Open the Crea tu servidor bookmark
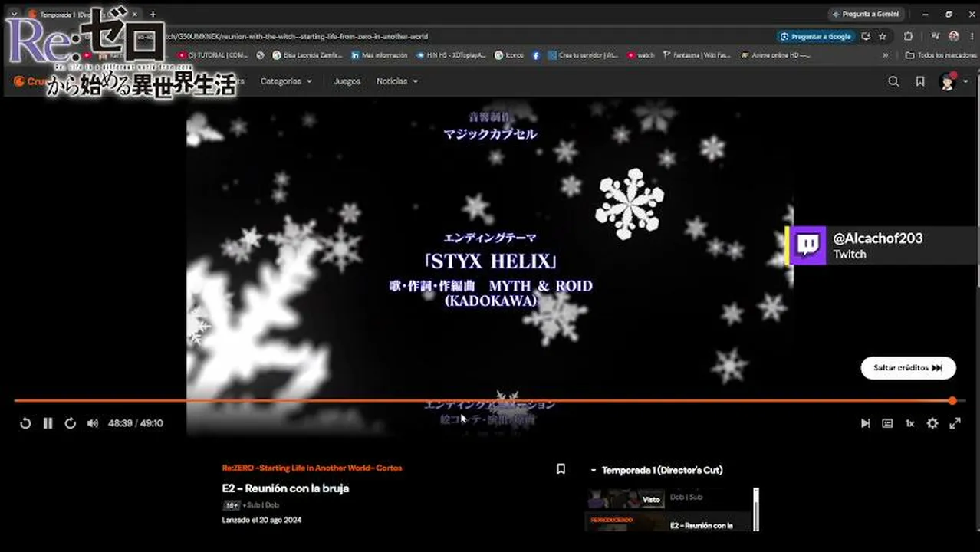Image resolution: width=980 pixels, height=552 pixels. click(583, 55)
